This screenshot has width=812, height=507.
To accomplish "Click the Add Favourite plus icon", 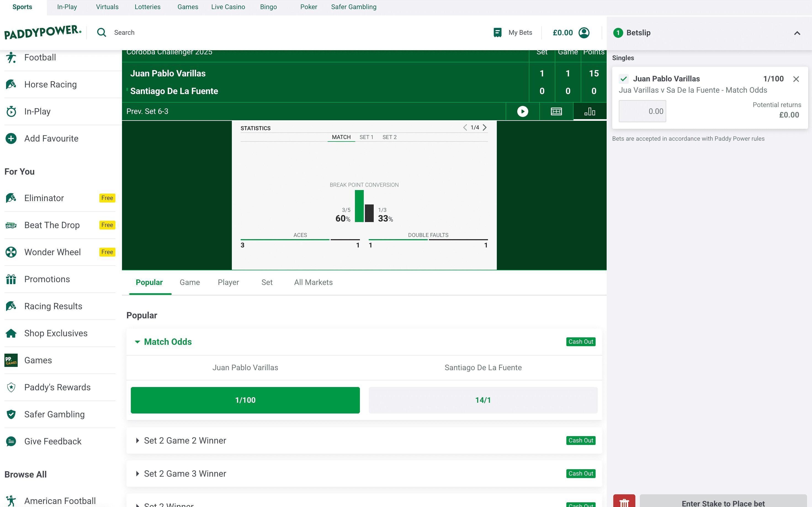I will click(x=11, y=138).
